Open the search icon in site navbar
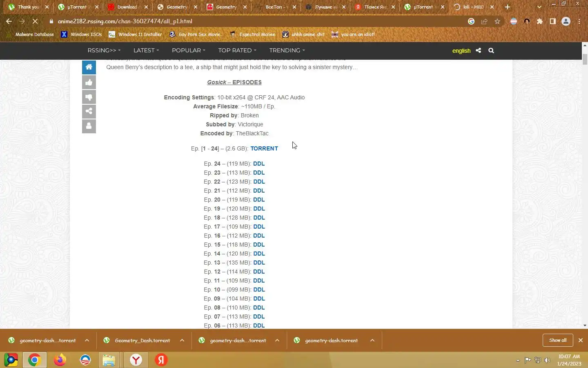Screen dimensions: 588x368 491,51
